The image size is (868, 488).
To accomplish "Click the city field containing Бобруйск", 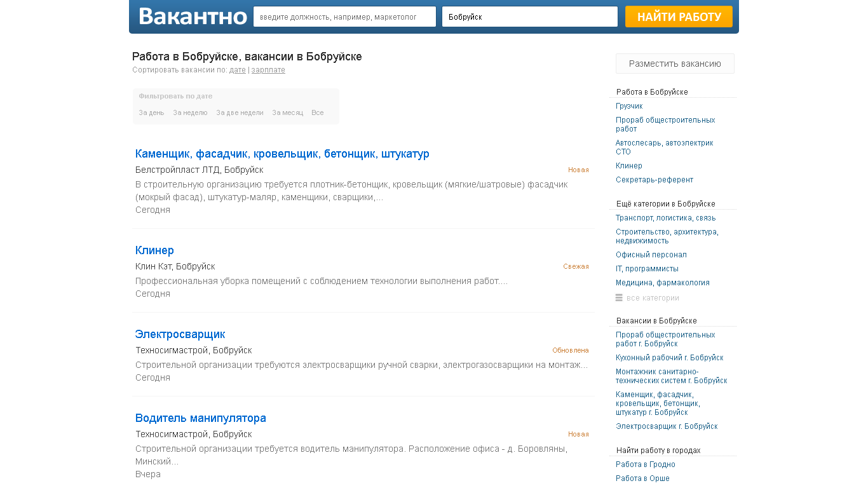I will click(530, 17).
